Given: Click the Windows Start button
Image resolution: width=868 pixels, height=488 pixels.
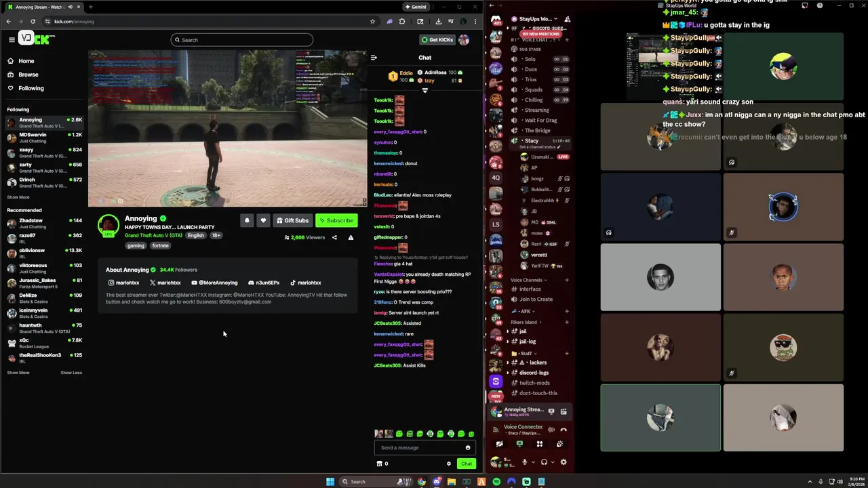Looking at the screenshot, I should 330,482.
